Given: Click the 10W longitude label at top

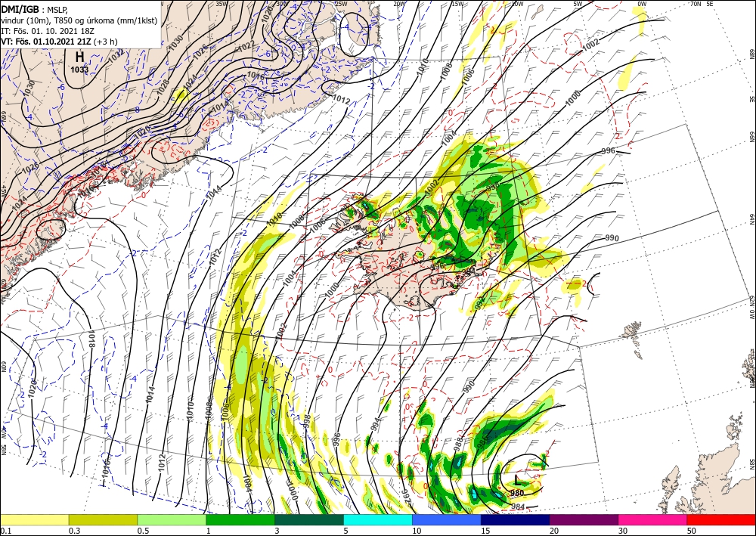Looking at the screenshot, I should tap(517, 4).
